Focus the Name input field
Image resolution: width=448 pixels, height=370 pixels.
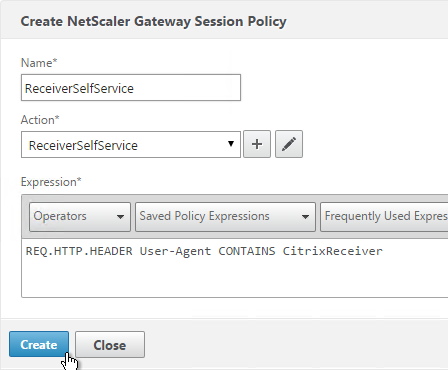[131, 87]
